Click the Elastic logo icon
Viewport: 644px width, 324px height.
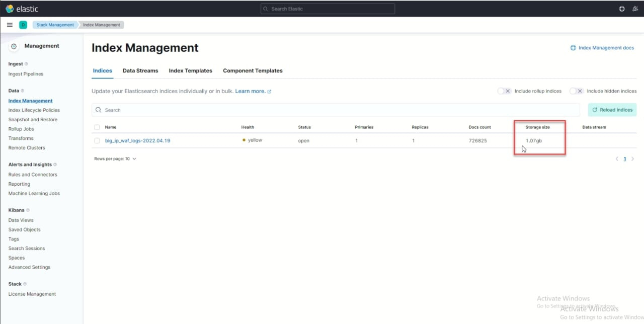(x=10, y=9)
